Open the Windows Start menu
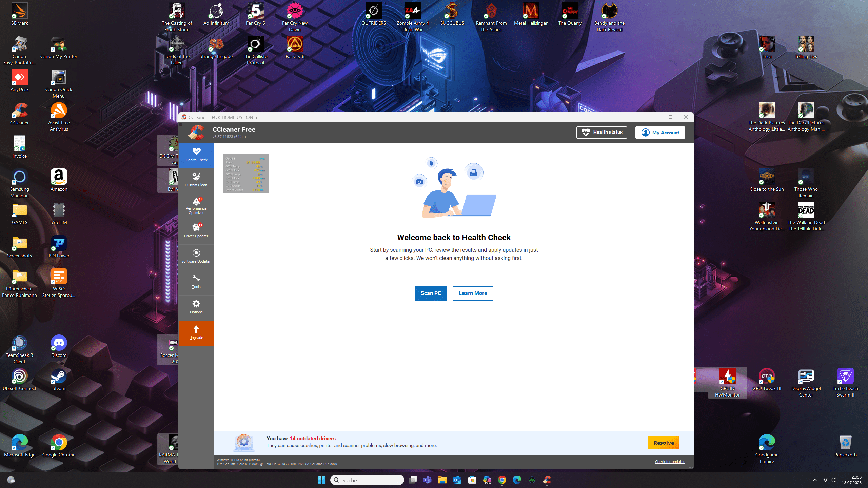Image resolution: width=868 pixels, height=488 pixels. coord(321,480)
